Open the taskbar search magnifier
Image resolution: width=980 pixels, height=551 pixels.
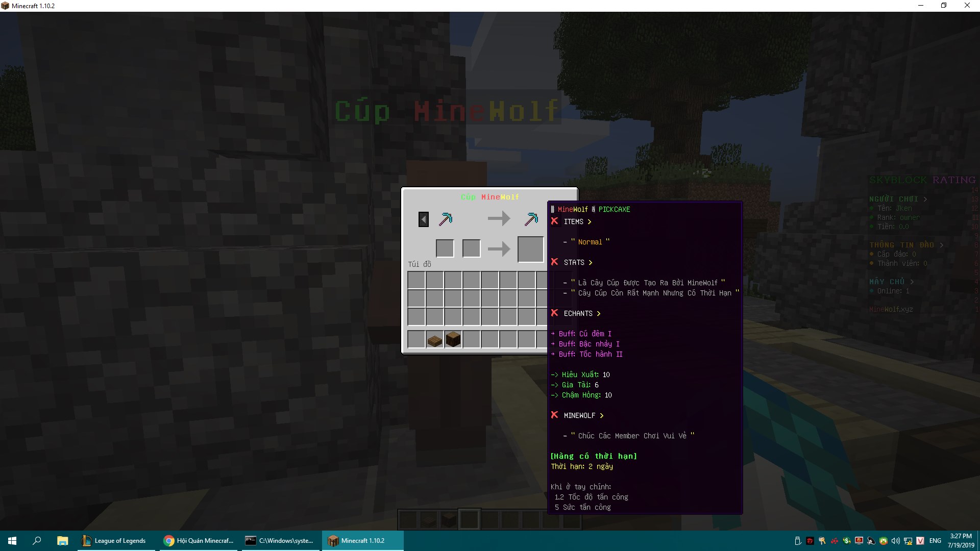[37, 541]
